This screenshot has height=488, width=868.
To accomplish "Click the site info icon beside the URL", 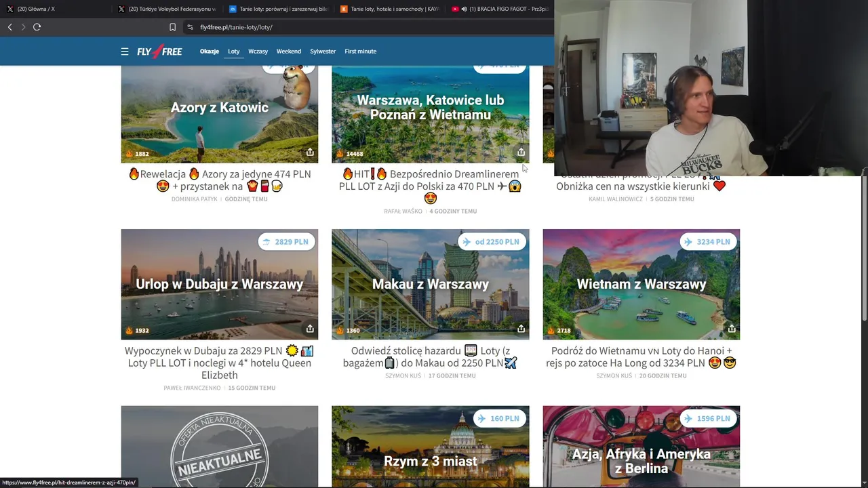I will pos(190,27).
